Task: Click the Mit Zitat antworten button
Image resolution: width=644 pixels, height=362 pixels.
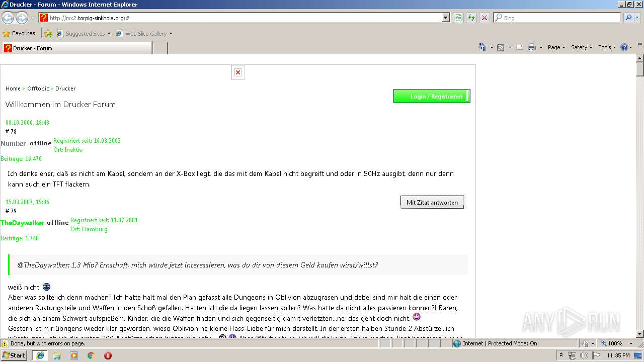Action: [432, 202]
